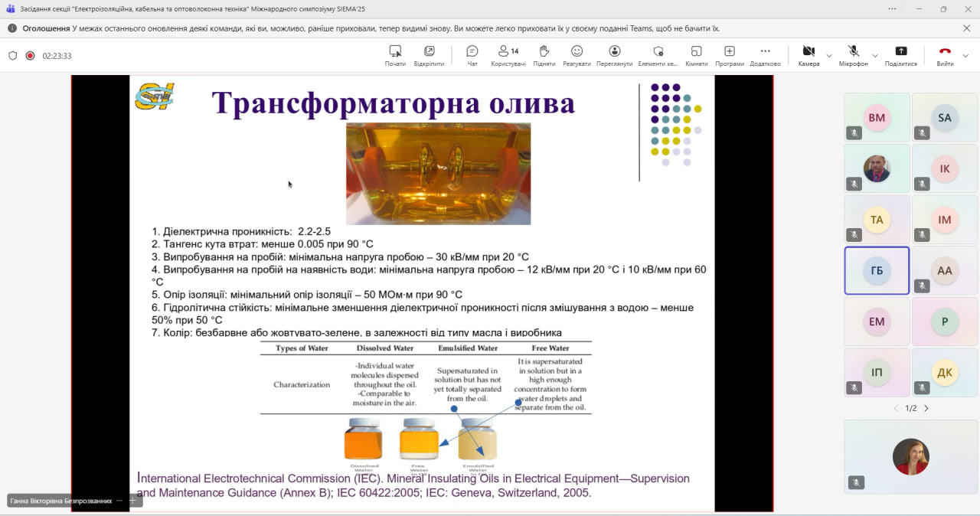Click the red recording indicator
The image size is (980, 516).
[30, 56]
